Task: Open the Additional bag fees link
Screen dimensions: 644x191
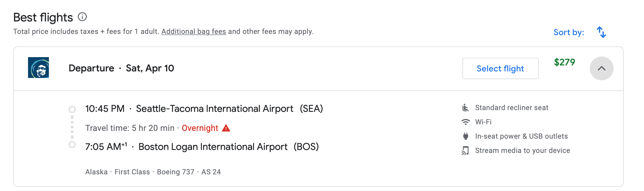Action: 194,31
